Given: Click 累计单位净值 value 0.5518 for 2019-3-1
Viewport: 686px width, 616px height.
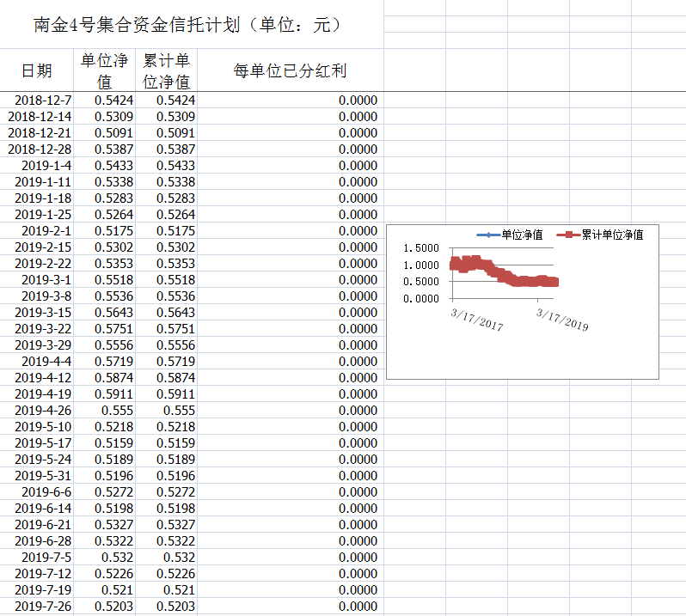Looking at the screenshot, I should tap(166, 280).
